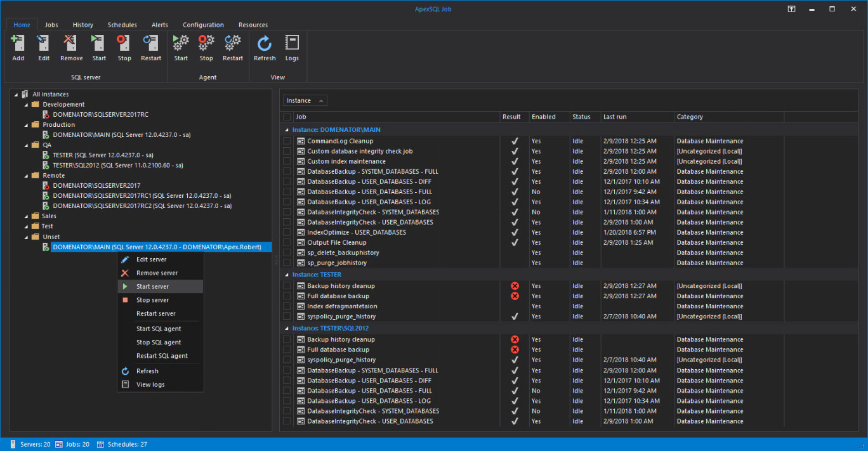Viewport: 868px width, 451px height.
Task: Click the ribbon display options icon in the title bar
Action: pos(792,9)
